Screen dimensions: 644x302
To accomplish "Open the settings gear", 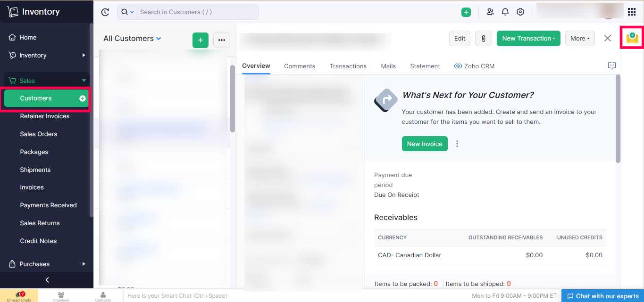I will pyautogui.click(x=520, y=12).
